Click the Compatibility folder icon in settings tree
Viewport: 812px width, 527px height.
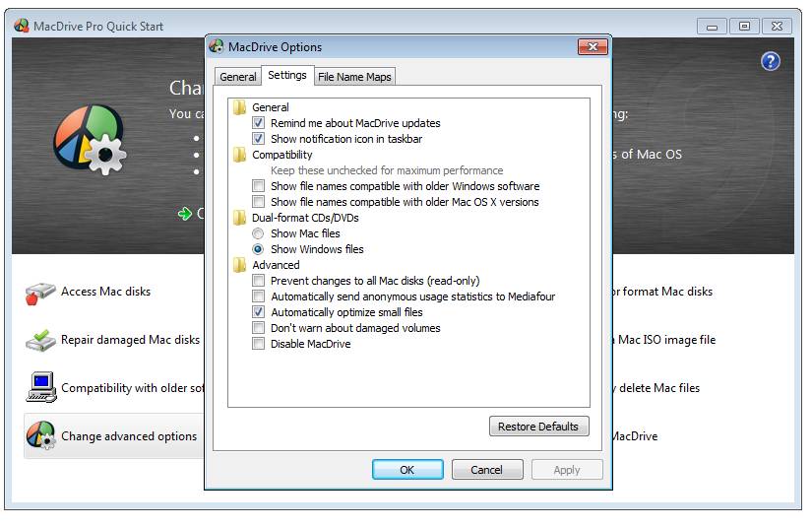click(239, 155)
